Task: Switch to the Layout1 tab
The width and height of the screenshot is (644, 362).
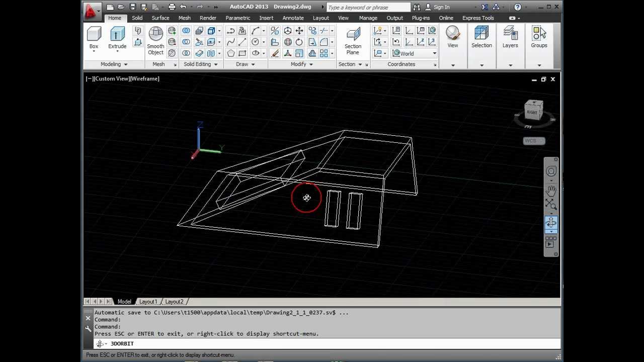Action: 148,302
